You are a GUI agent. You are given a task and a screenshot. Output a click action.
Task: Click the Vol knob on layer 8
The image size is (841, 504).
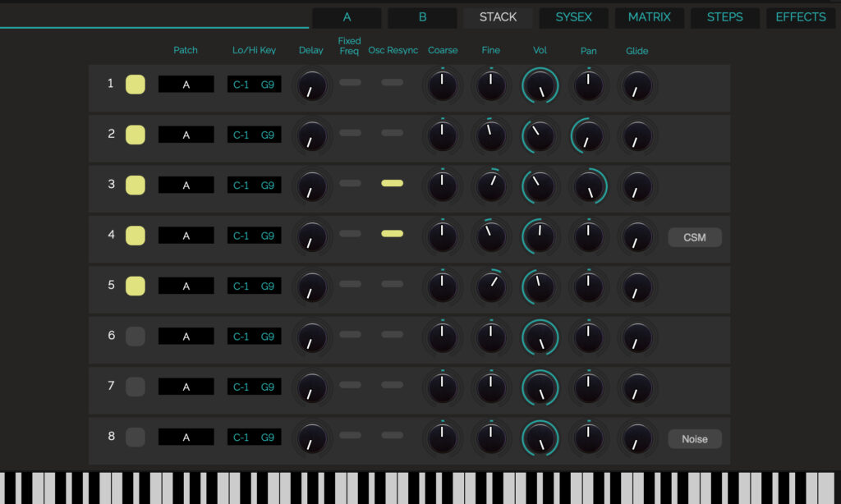(540, 438)
